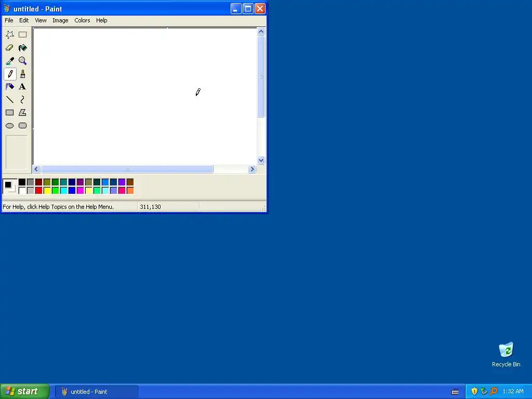Select the Text tool
Image resolution: width=532 pixels, height=399 pixels.
tap(23, 87)
